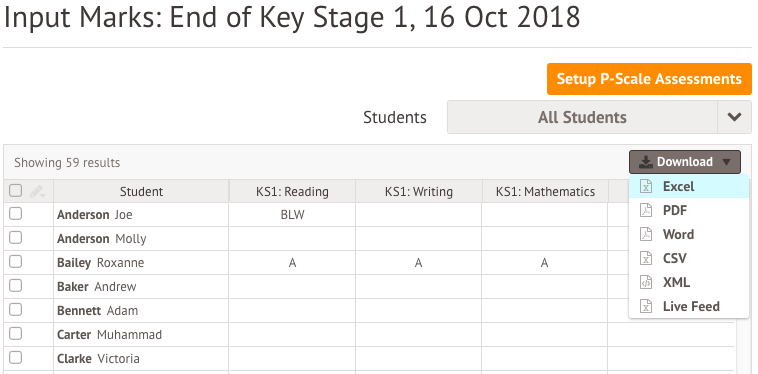
Task: Choose Live Feed from the download menu
Action: coord(689,306)
